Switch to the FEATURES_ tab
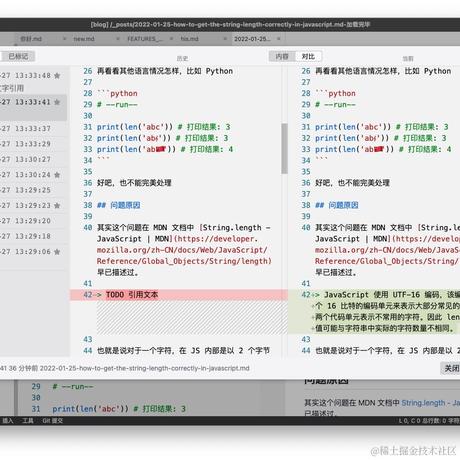The height and width of the screenshot is (460, 460). (145, 39)
